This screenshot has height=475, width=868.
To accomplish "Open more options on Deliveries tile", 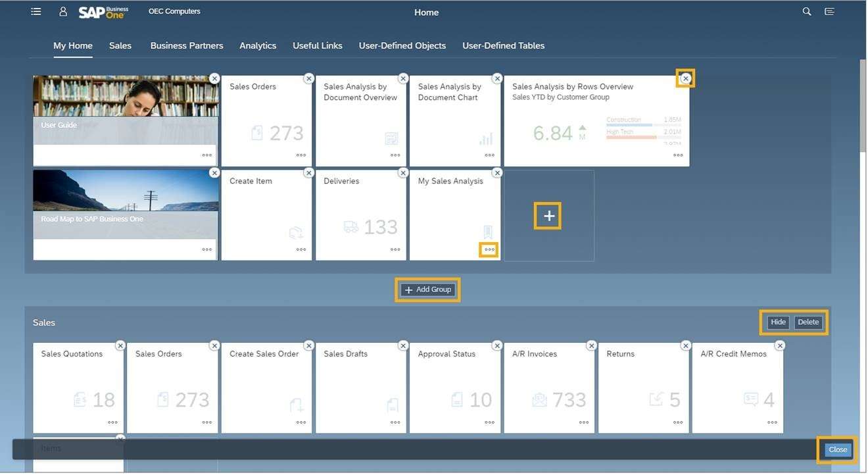I will tap(395, 250).
